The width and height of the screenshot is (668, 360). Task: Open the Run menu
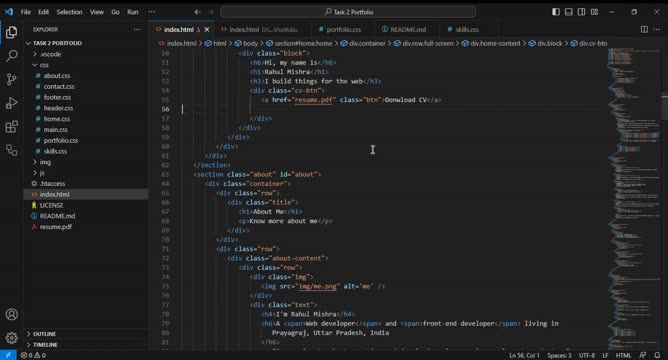point(132,12)
